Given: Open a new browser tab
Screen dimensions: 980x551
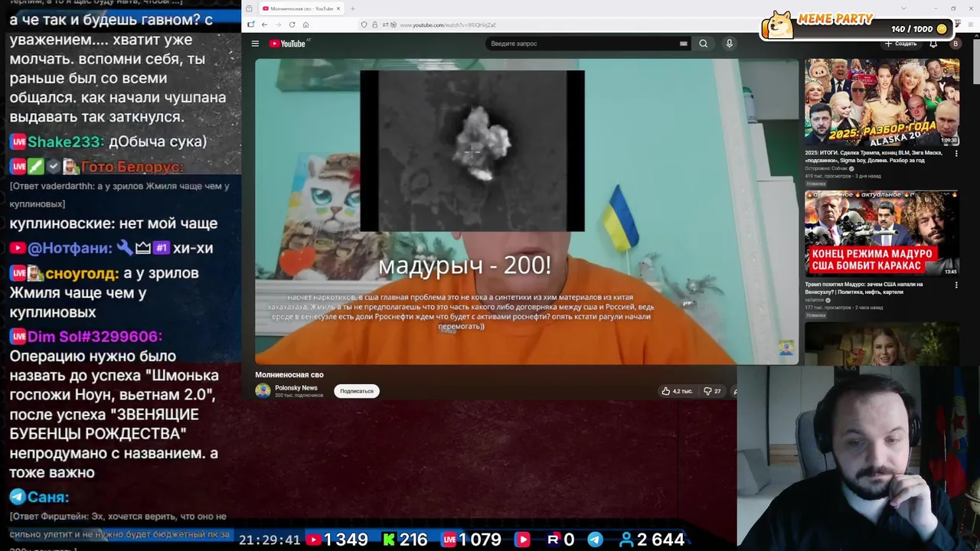Looking at the screenshot, I should click(353, 8).
